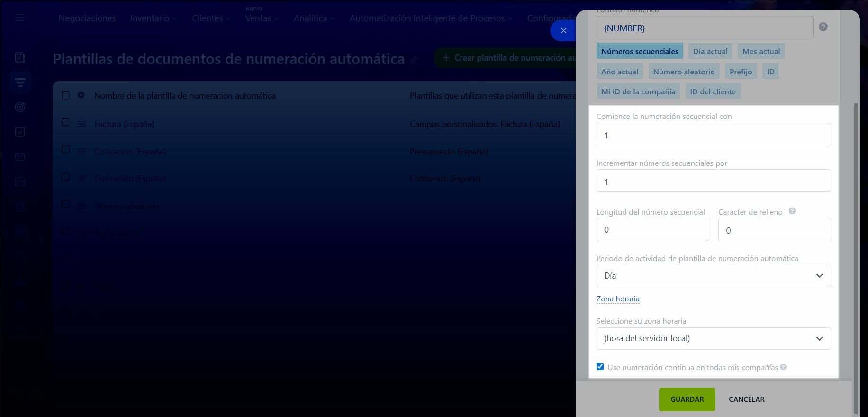
Task: Click 'Comience la numeración secuencial con' field
Action: [713, 135]
